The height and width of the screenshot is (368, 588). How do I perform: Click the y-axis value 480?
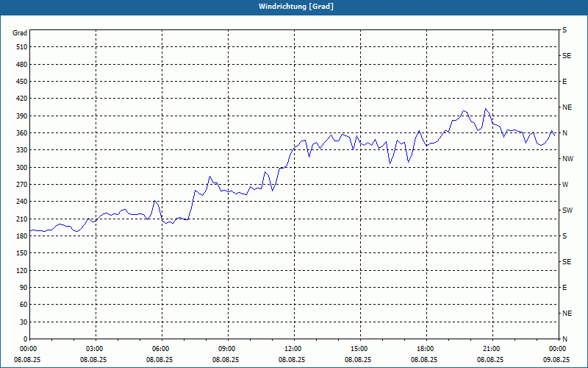pyautogui.click(x=22, y=64)
